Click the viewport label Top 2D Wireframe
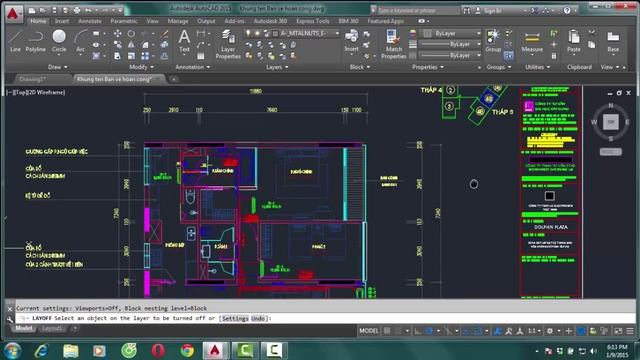 (x=36, y=92)
